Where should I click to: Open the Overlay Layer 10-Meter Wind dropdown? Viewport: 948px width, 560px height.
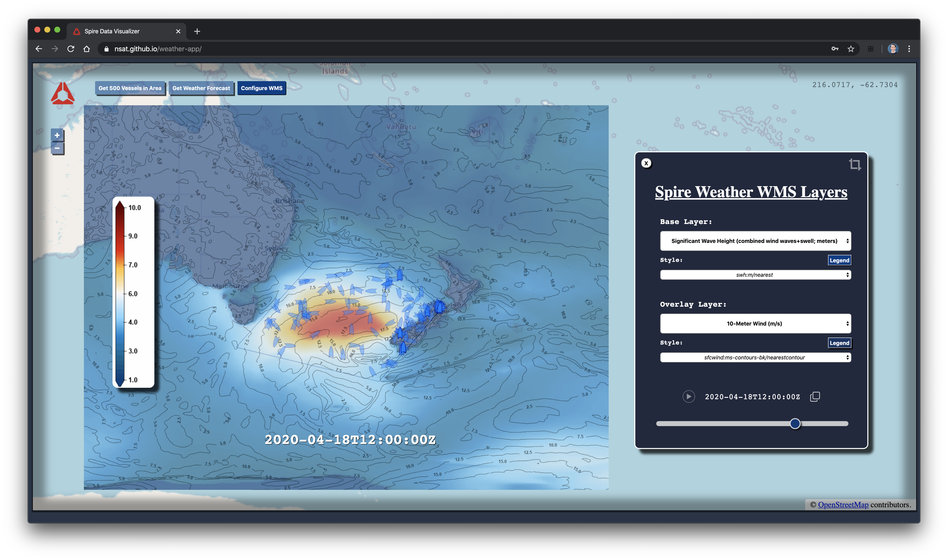tap(755, 323)
